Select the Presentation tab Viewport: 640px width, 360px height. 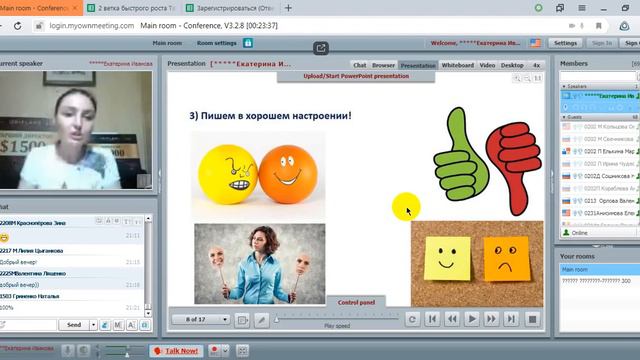[418, 65]
